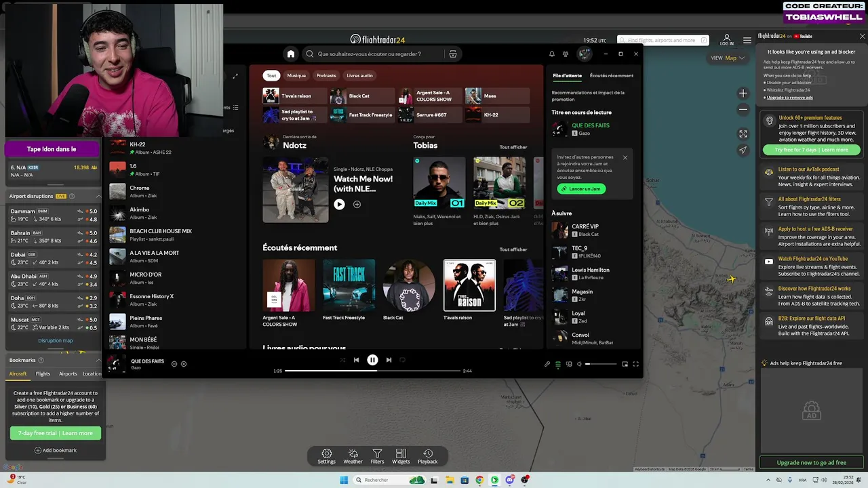The width and height of the screenshot is (868, 488).
Task: Open Flightradar24 Weather toolbar icon
Action: pos(353,456)
